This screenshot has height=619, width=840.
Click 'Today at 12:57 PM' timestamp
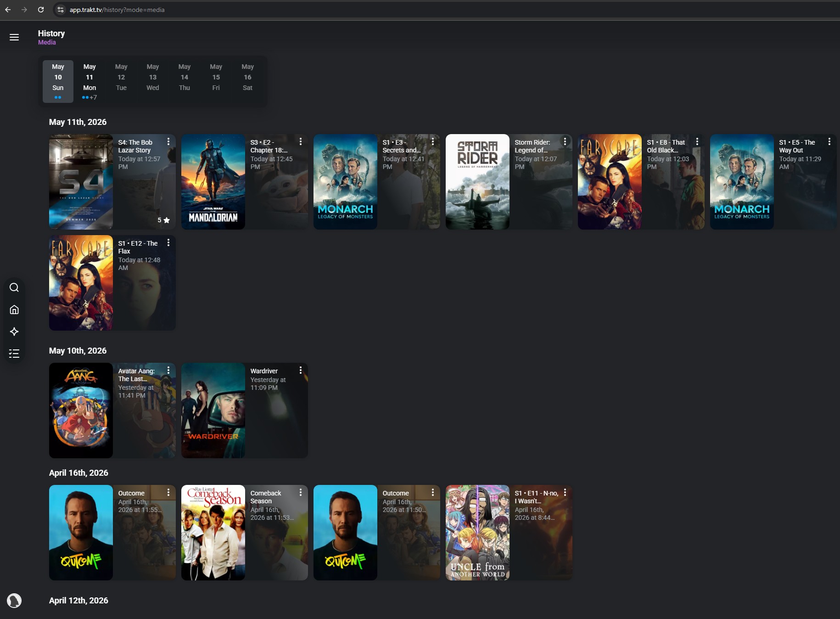coord(139,163)
